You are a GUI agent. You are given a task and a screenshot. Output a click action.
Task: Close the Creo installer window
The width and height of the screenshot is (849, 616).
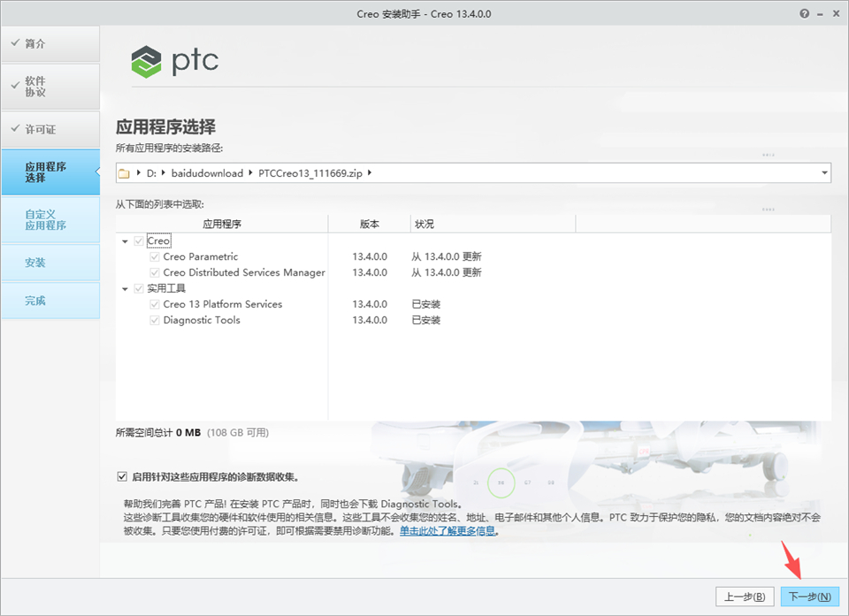click(836, 14)
